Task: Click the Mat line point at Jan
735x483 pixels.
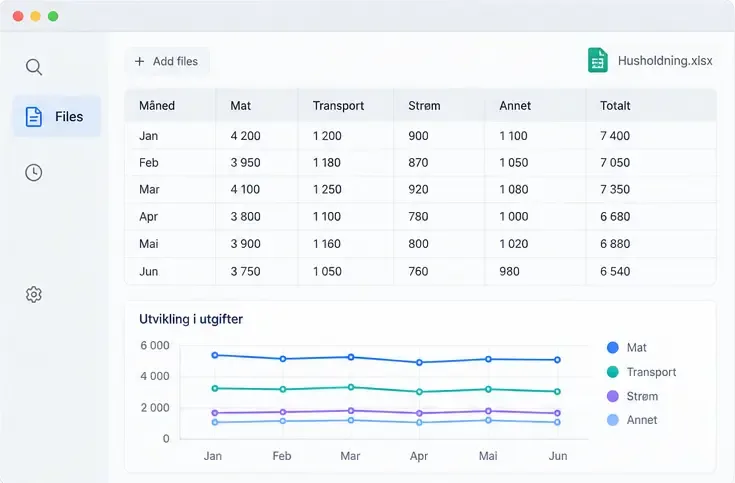Action: [x=215, y=355]
